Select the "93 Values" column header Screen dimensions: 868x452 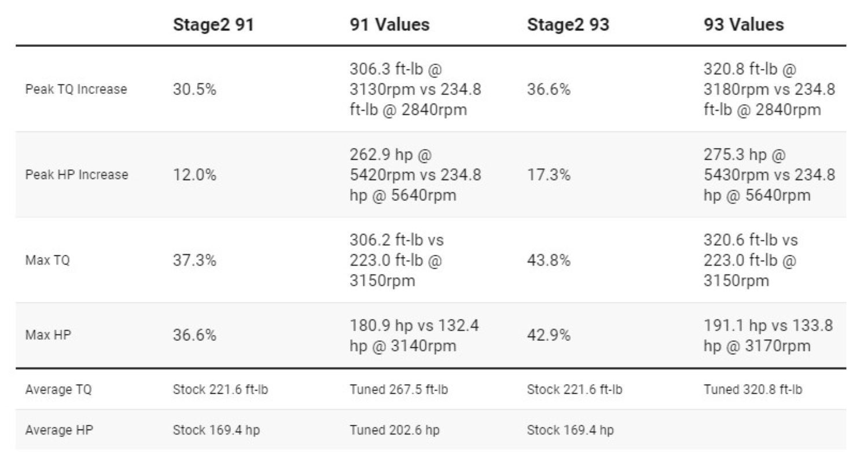click(744, 24)
